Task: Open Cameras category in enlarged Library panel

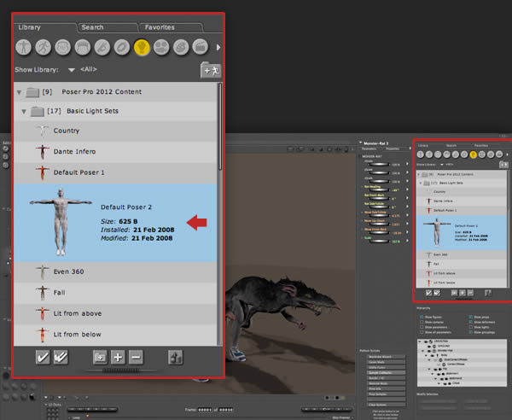Action: (x=161, y=47)
